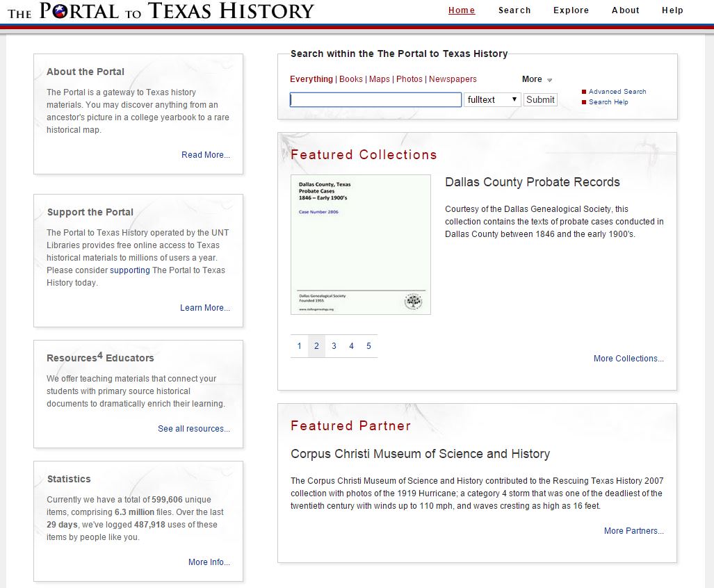Image resolution: width=714 pixels, height=588 pixels.
Task: Select the Newspapers search filter
Action: click(453, 79)
